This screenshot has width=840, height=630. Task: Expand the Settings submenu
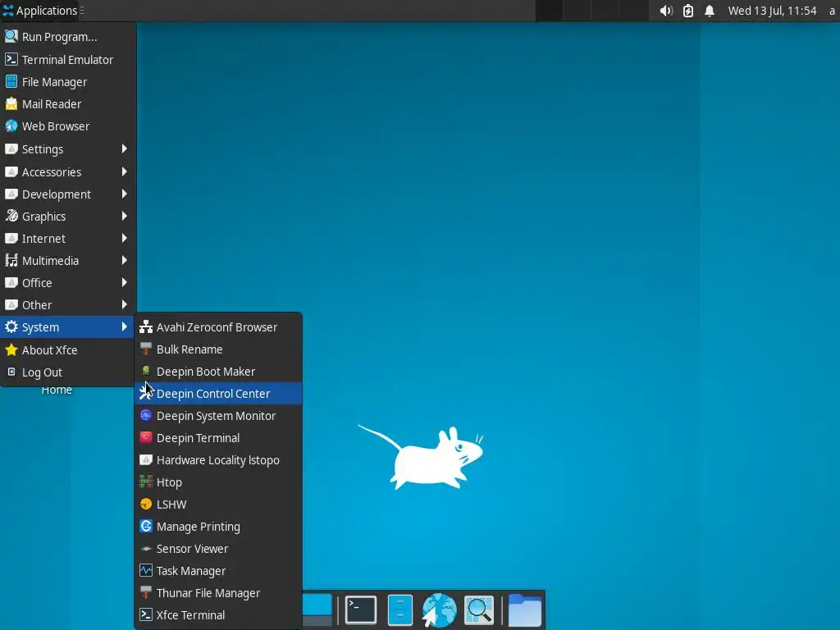click(x=67, y=149)
